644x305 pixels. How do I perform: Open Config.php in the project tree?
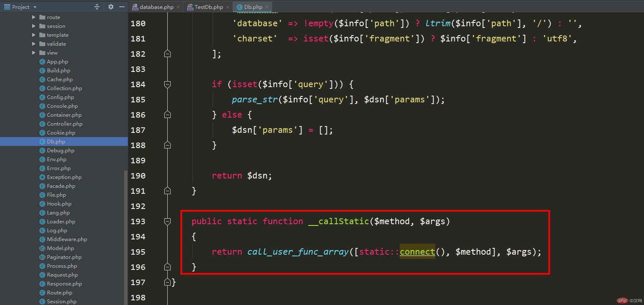pyautogui.click(x=61, y=97)
